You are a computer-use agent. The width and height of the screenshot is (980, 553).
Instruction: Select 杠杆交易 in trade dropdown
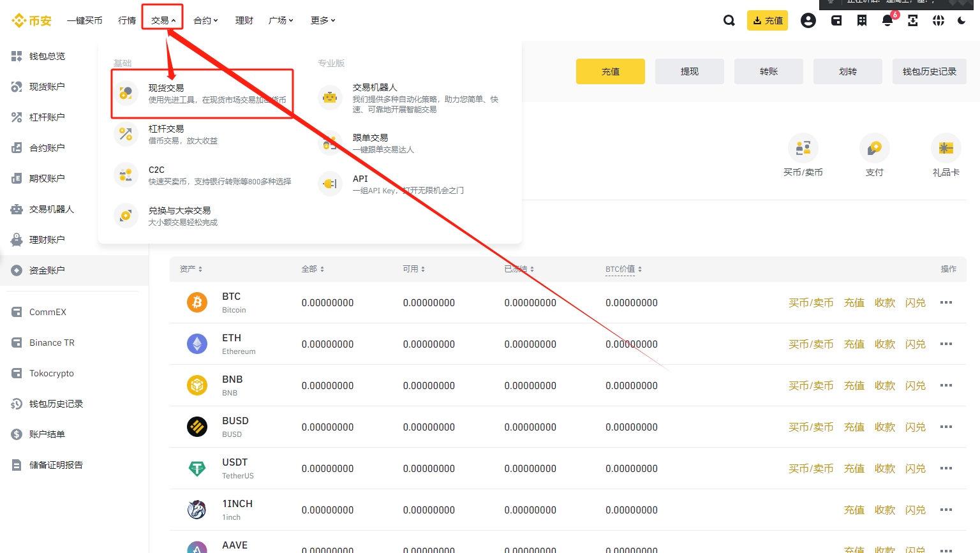pyautogui.click(x=202, y=135)
